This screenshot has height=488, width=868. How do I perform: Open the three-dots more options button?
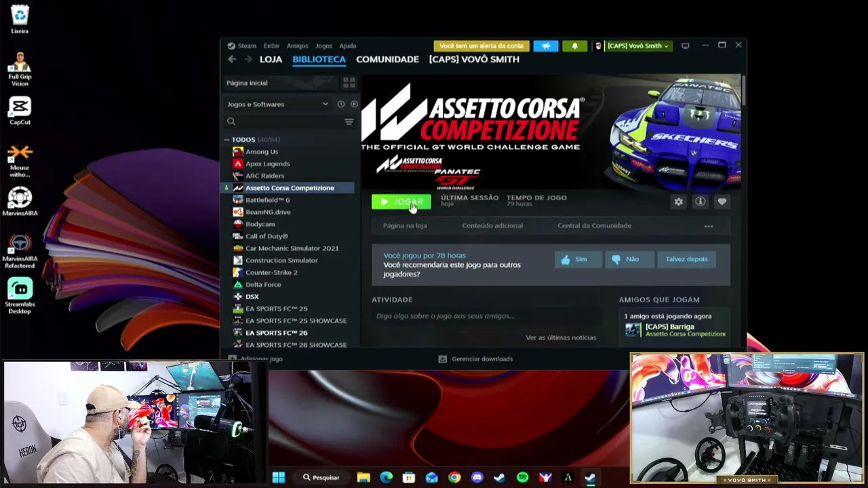(709, 226)
